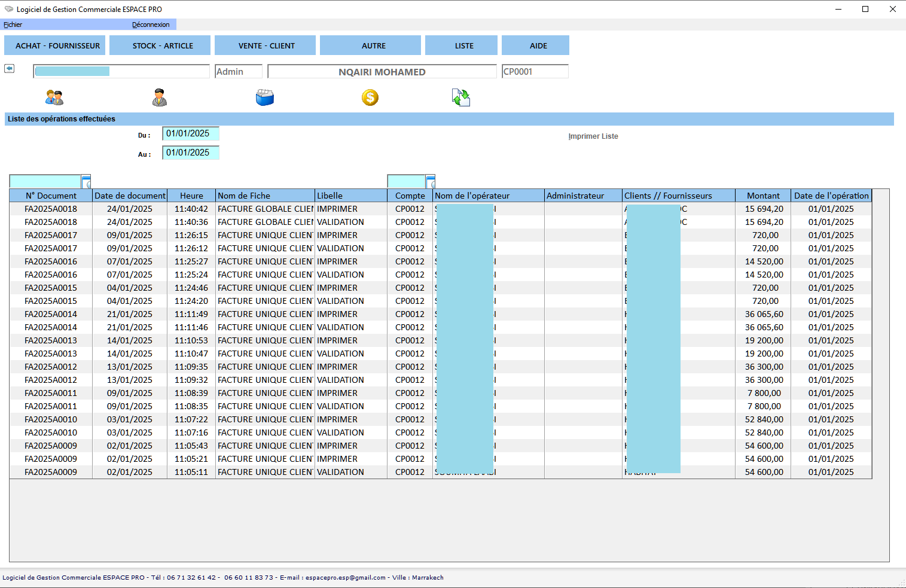Click the Admin role field
The width and height of the screenshot is (906, 588).
click(x=239, y=72)
